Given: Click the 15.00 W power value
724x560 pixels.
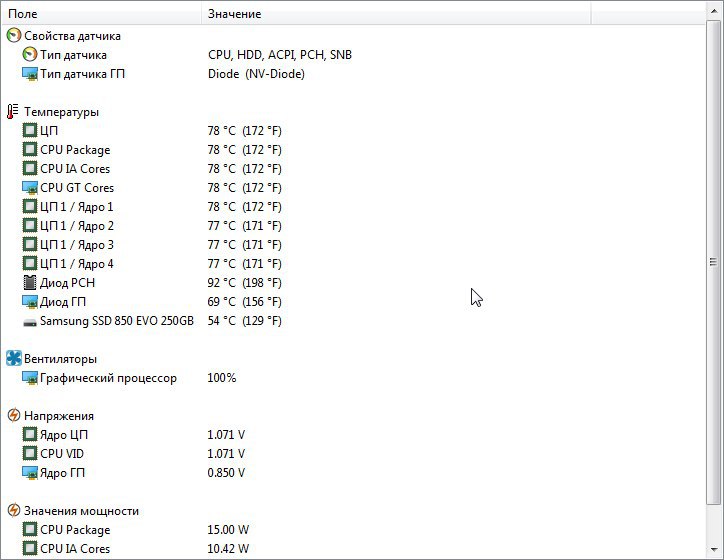Looking at the screenshot, I should 228,530.
